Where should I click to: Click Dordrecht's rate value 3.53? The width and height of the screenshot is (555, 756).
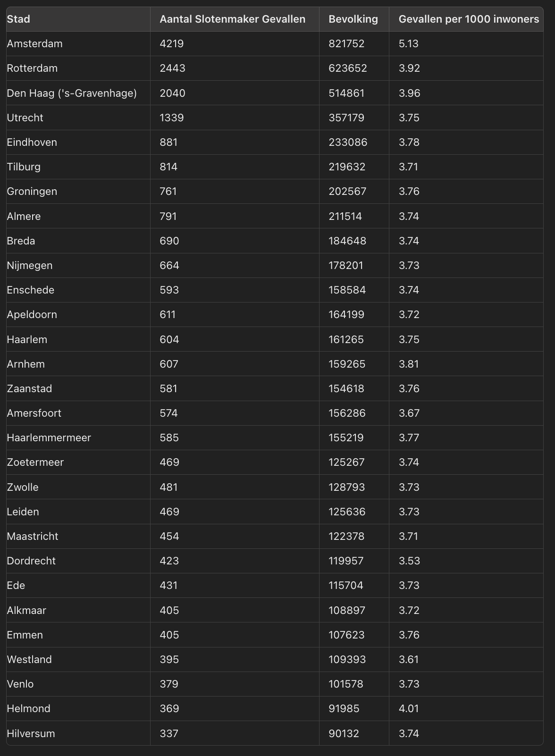coord(409,561)
